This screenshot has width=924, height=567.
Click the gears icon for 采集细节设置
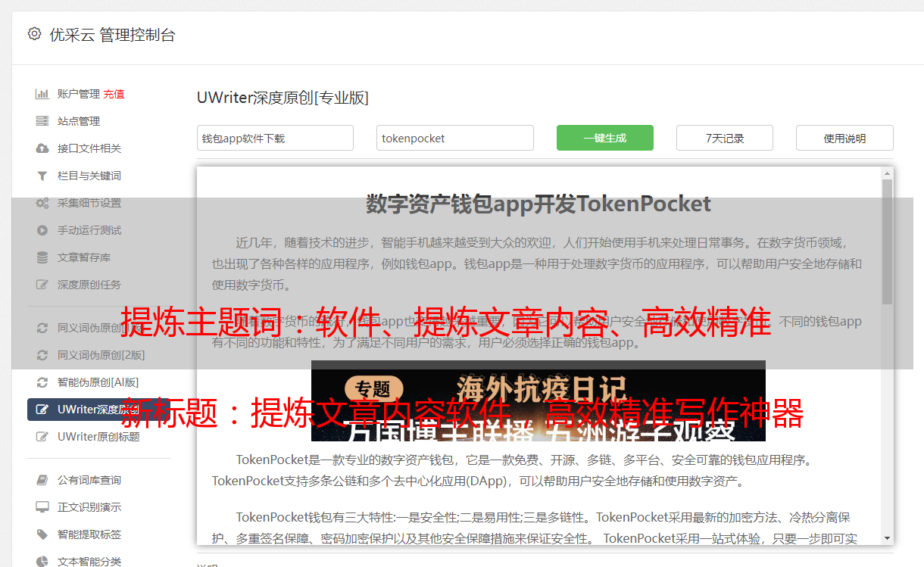click(42, 203)
